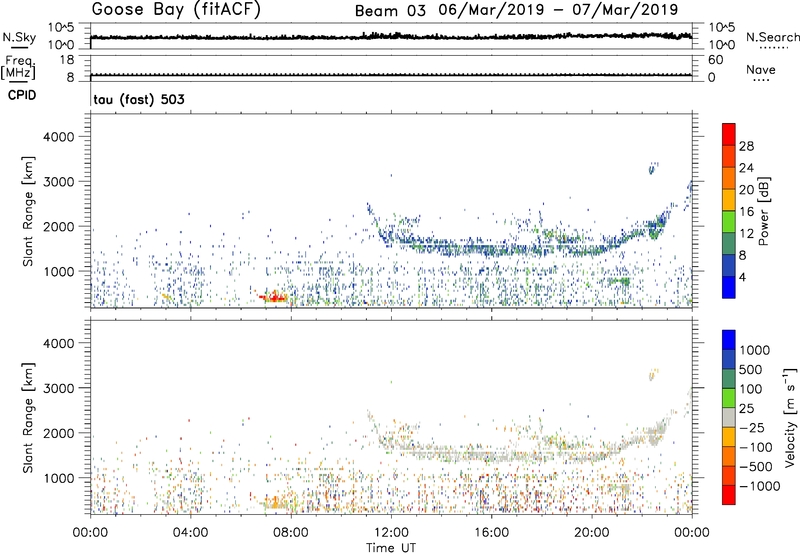Click the Time UT axis label
The width and height of the screenshot is (800, 554).
tap(391, 547)
